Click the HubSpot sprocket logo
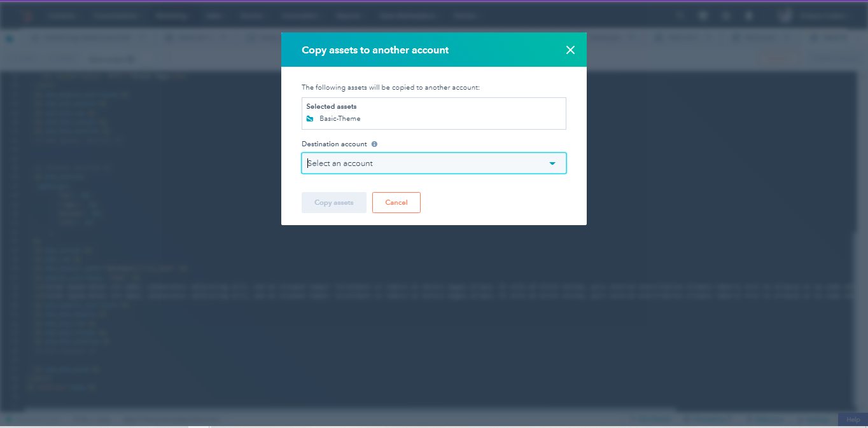Viewport: 868px width, 428px height. click(x=25, y=16)
